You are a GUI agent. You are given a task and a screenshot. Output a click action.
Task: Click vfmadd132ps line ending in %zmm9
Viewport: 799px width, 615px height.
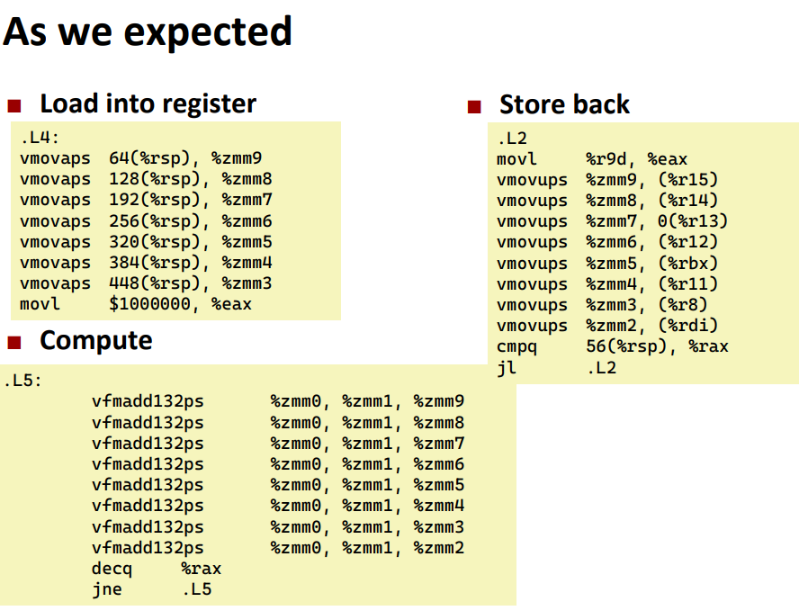pos(278,402)
